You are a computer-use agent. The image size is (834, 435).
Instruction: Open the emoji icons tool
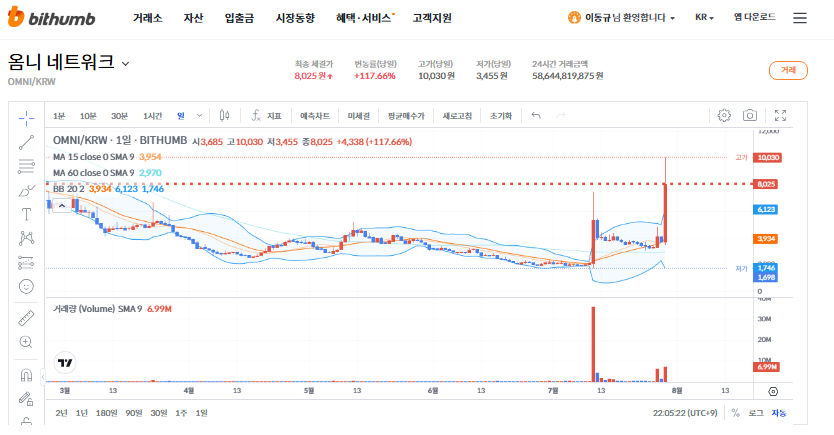[x=26, y=287]
